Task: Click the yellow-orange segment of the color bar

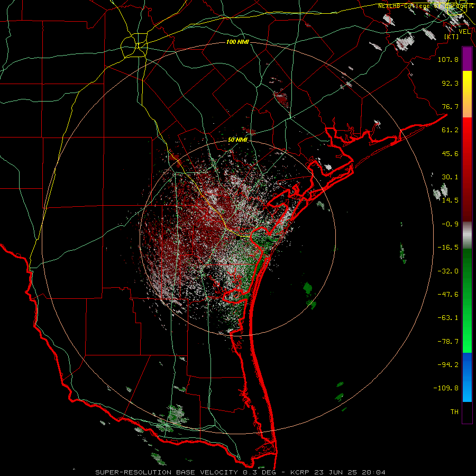Action: click(467, 94)
